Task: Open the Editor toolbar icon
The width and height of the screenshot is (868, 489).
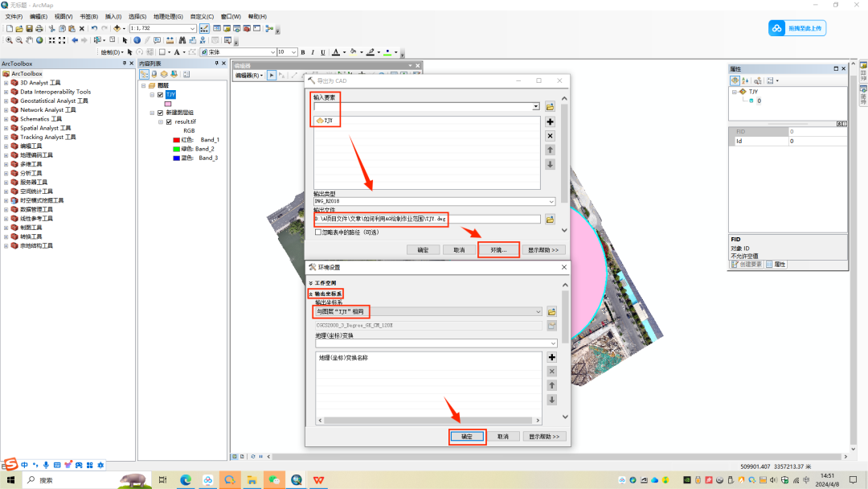Action: [204, 28]
